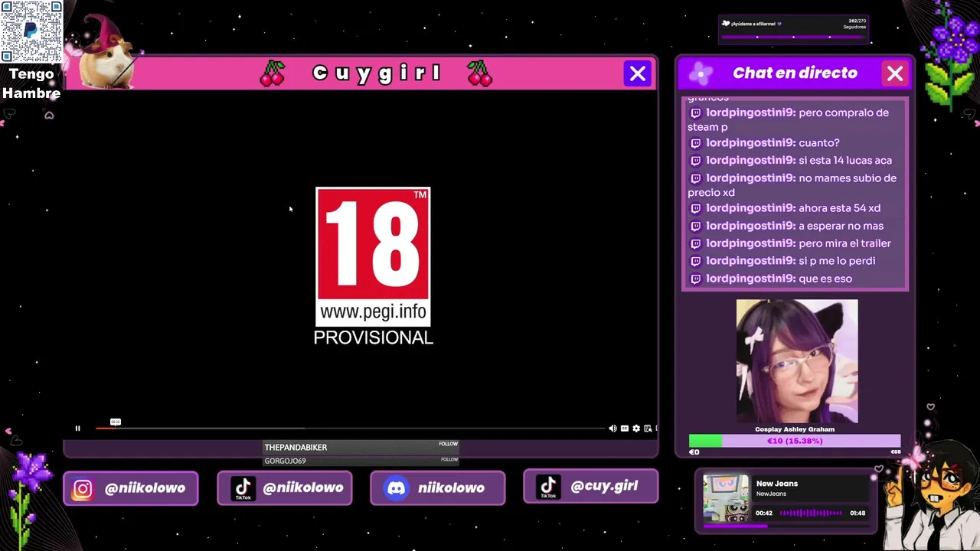This screenshot has height=551, width=980.
Task: Click the 01:48 song duration
Action: [x=857, y=514]
